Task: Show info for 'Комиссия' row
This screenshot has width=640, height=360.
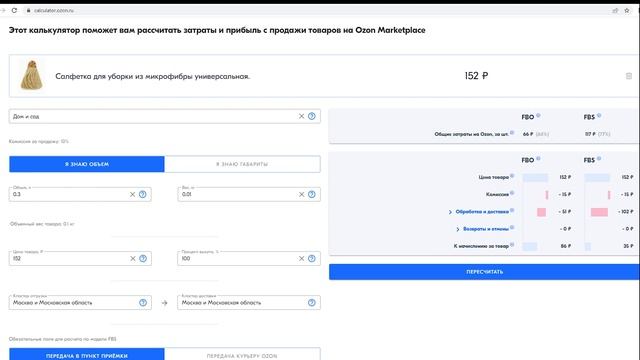Action: [512, 193]
